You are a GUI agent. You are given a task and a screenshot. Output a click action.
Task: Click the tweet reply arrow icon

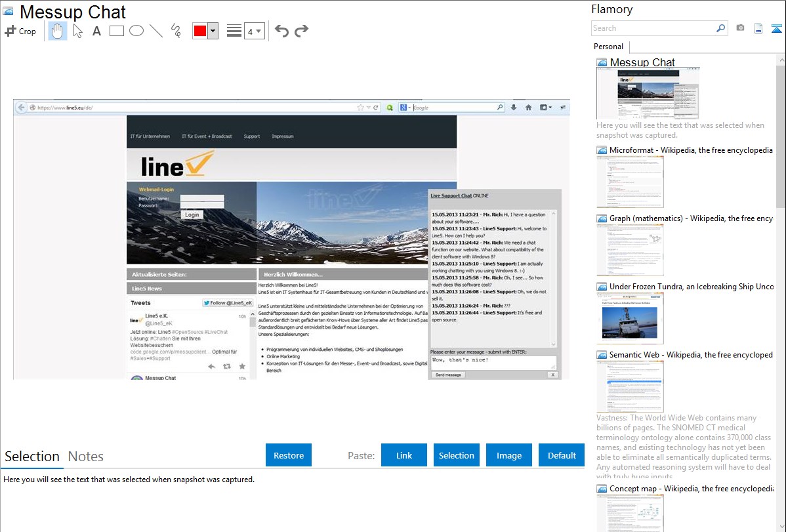pos(211,367)
